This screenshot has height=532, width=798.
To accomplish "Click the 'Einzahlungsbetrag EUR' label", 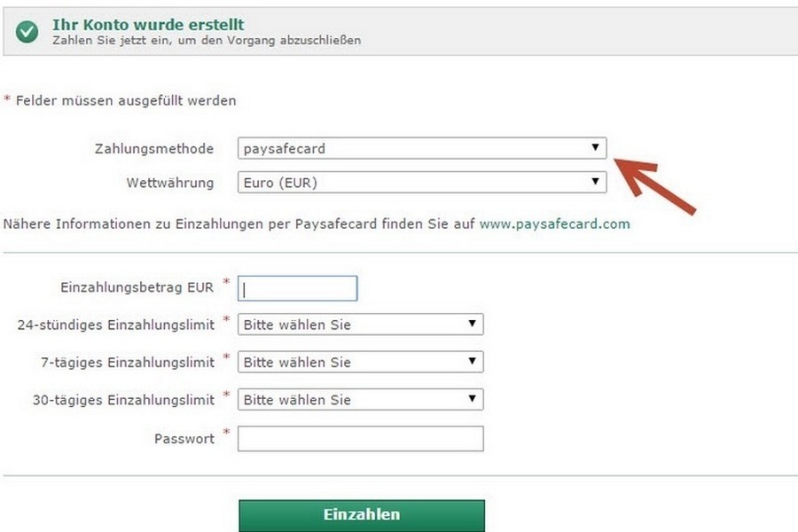I will (137, 287).
